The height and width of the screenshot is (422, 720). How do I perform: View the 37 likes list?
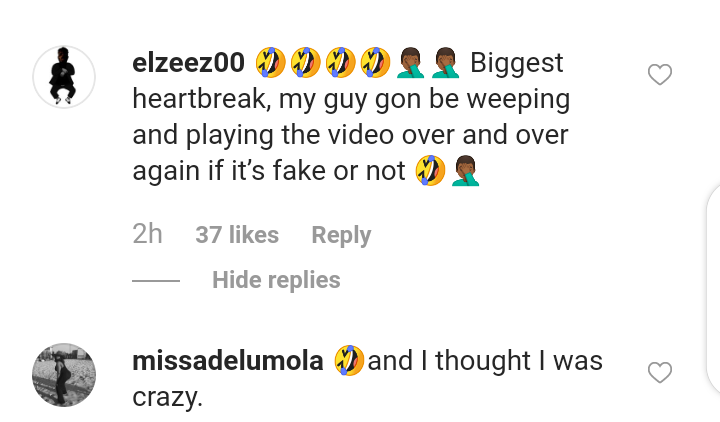(237, 235)
